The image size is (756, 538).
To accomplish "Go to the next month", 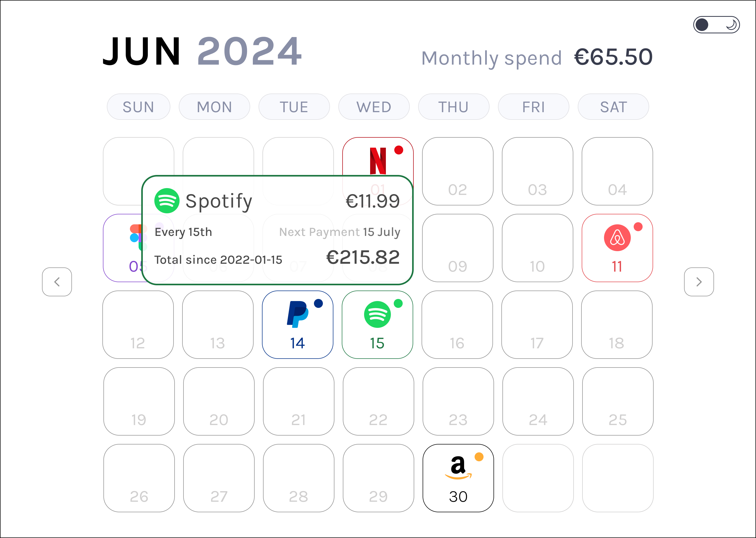I will click(699, 282).
